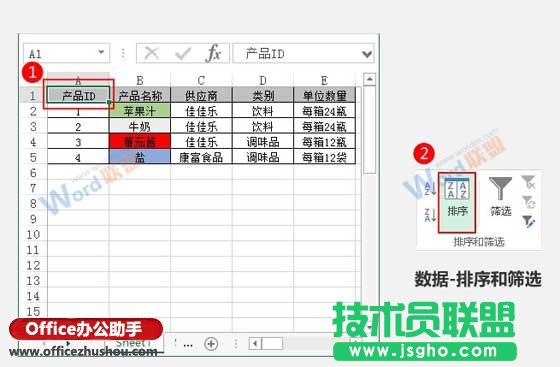Screen dimensions: 560x367
Task: Select column E header
Action: [324, 80]
